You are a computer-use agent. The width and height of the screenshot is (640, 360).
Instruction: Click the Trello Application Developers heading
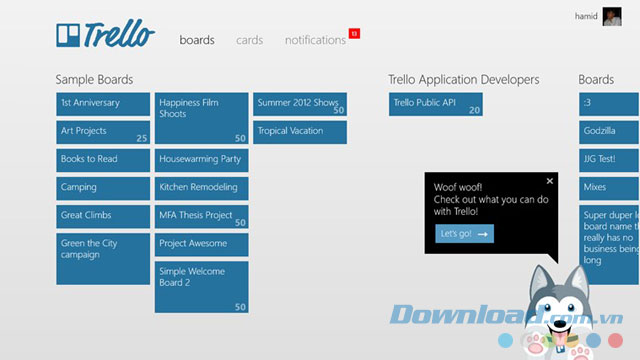click(x=464, y=80)
